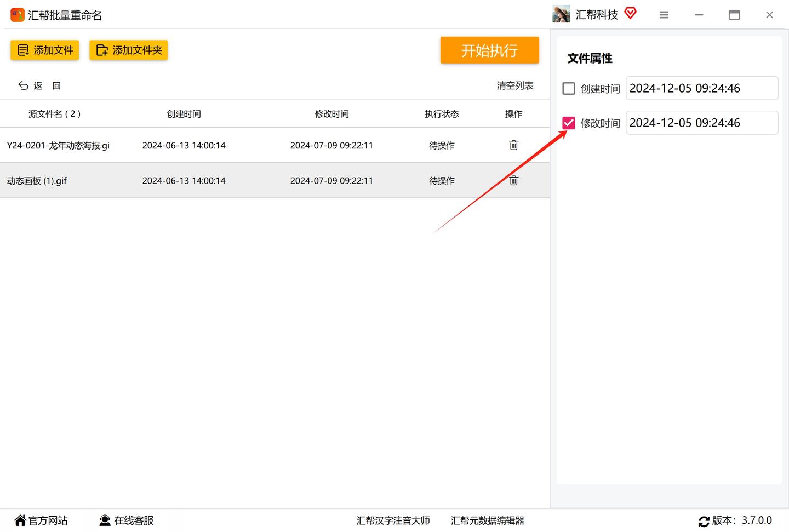Image resolution: width=789 pixels, height=532 pixels.
Task: Click the red VIP diamond badge
Action: [x=631, y=13]
